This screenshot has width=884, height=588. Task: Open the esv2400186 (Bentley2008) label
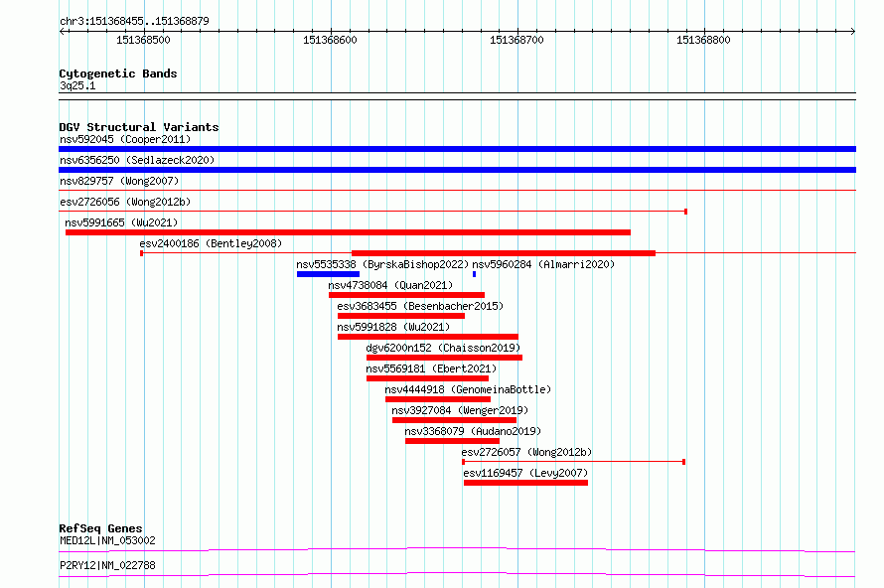pos(211,243)
